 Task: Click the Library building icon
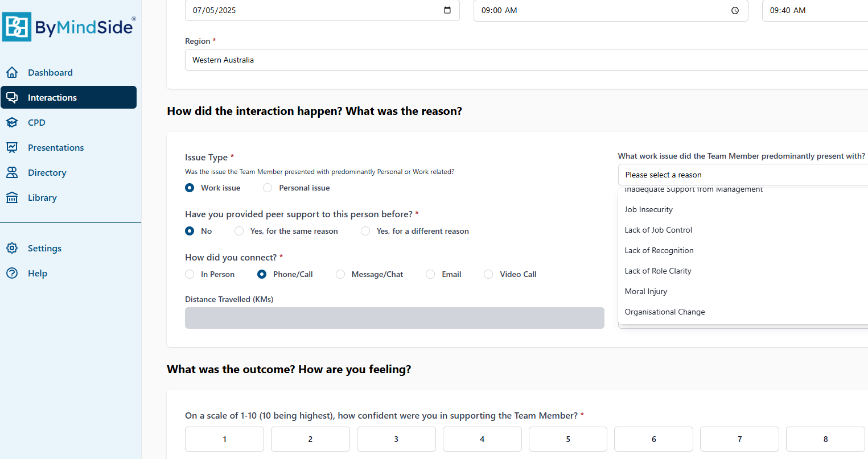[x=12, y=197]
